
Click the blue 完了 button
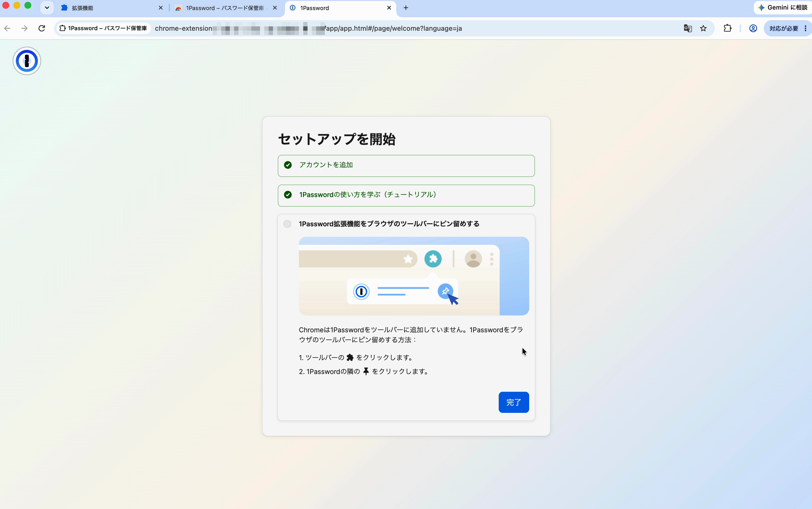[514, 402]
